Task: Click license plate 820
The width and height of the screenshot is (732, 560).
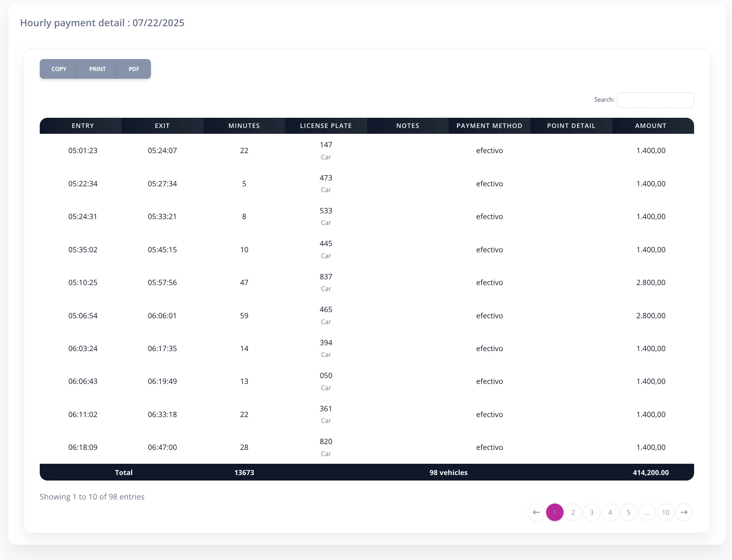Action: pos(326,442)
